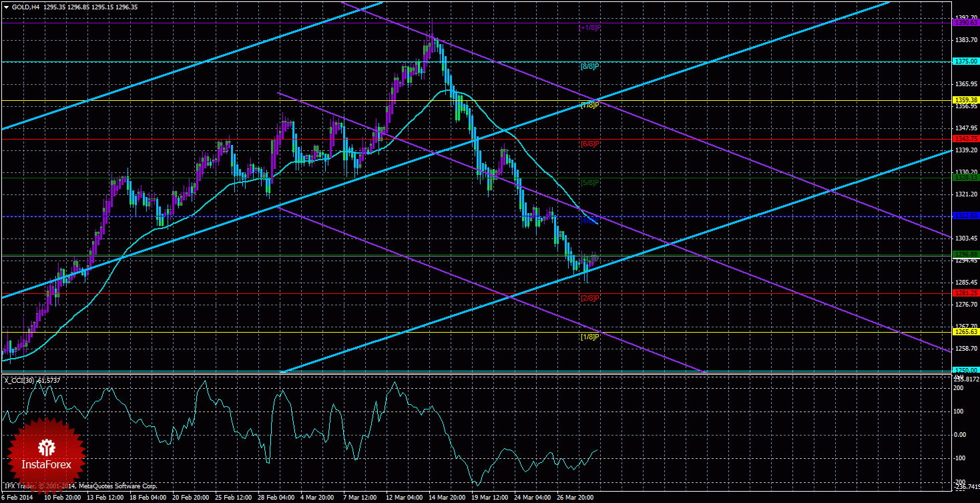
Task: Select the 10 Feb 20:00 time label
Action: (63, 498)
